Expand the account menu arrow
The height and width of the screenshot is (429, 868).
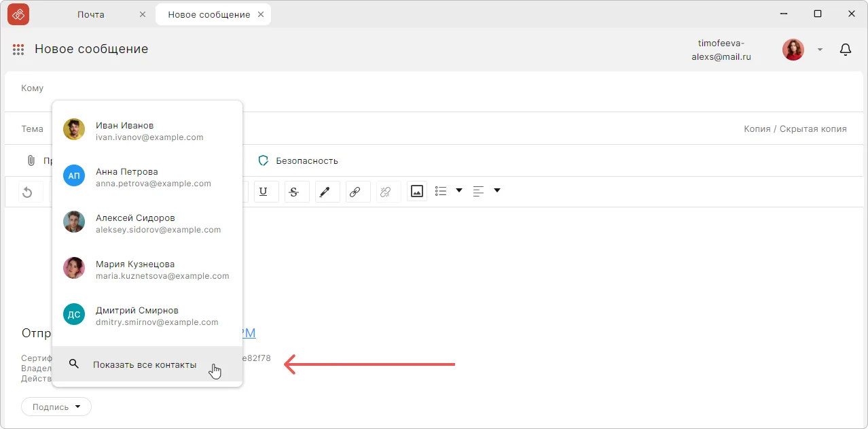point(820,50)
